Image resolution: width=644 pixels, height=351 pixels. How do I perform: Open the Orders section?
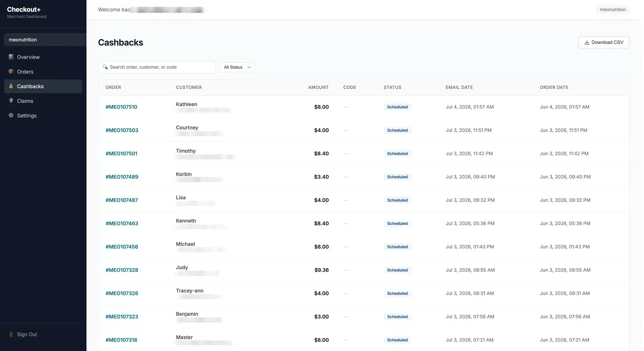[x=43, y=71]
